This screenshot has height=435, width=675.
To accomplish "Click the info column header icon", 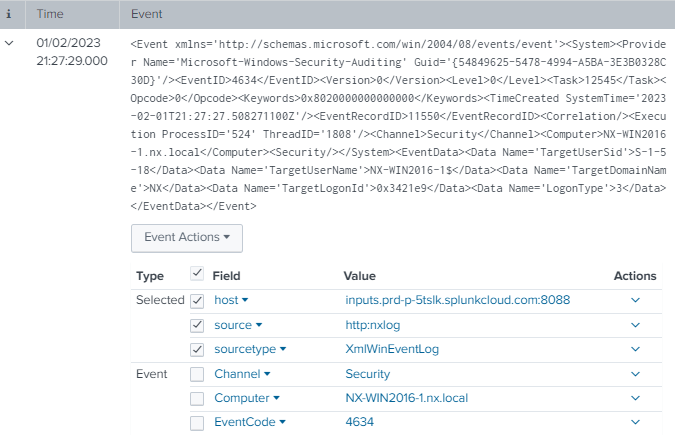I will (9, 16).
